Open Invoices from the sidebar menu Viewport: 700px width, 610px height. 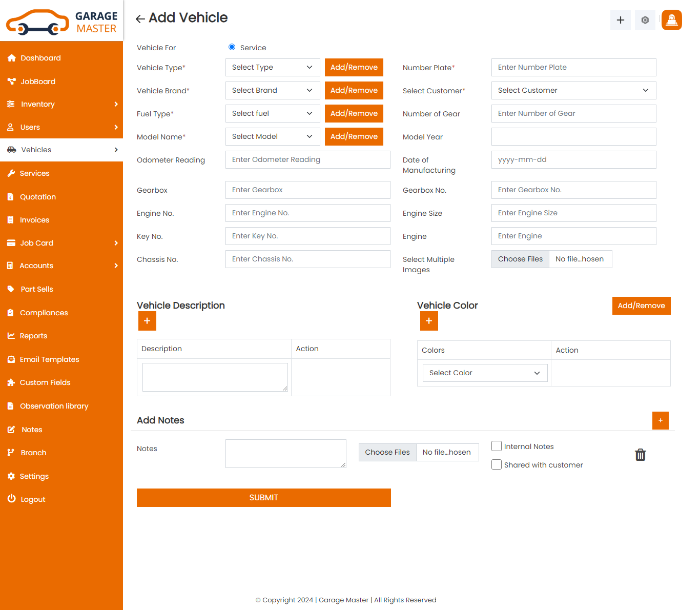[34, 220]
